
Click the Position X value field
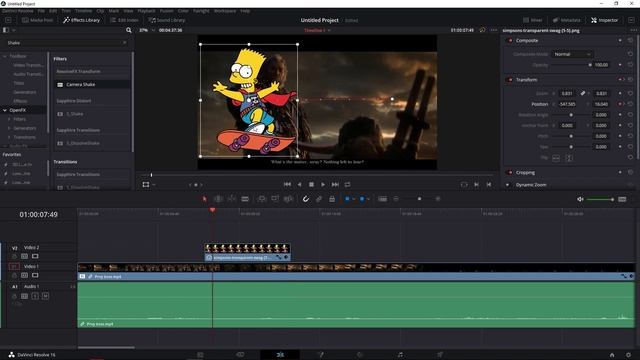[567, 104]
